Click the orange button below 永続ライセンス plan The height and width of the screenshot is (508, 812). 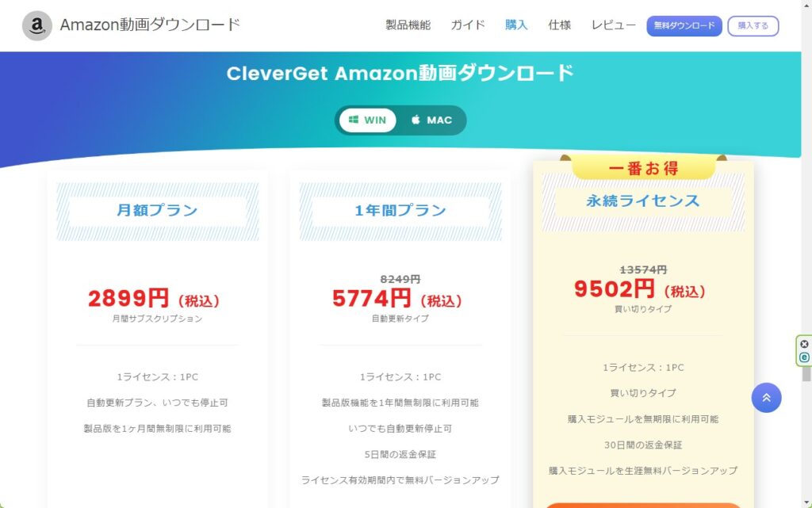click(x=643, y=504)
